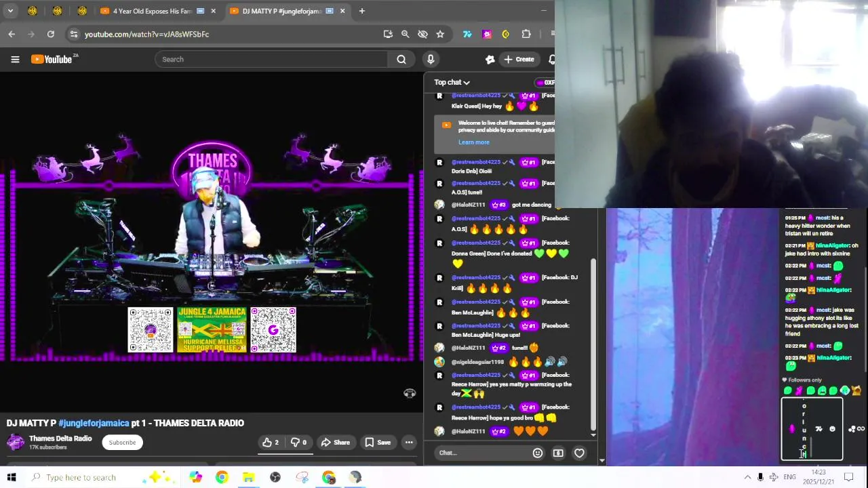Click the yellow extension icon in the toolbar
This screenshot has height=488, width=868.
[506, 34]
